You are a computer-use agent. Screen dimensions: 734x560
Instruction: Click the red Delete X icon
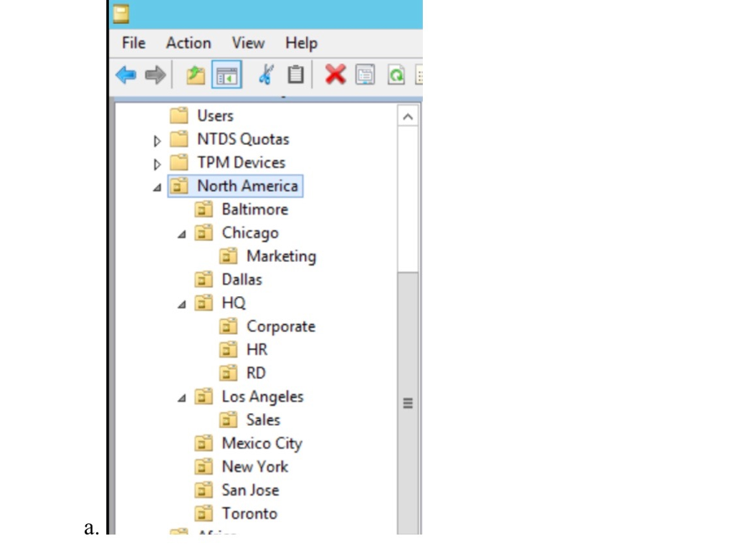(x=335, y=75)
